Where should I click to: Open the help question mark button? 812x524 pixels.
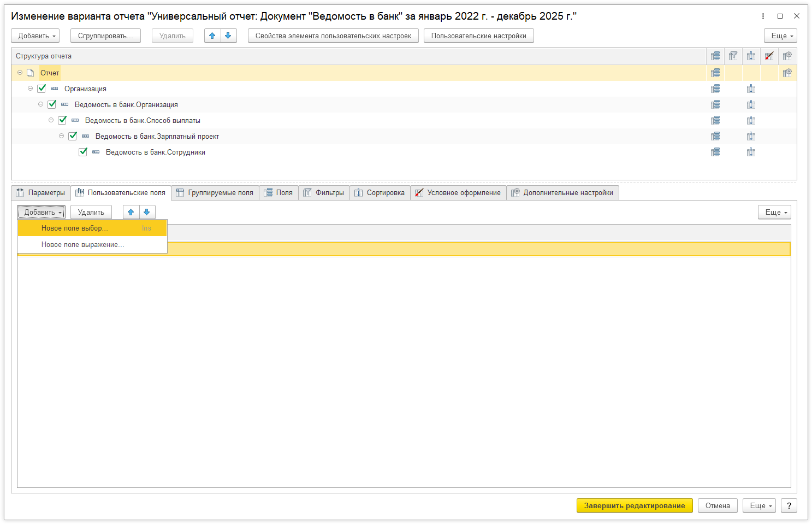[789, 505]
